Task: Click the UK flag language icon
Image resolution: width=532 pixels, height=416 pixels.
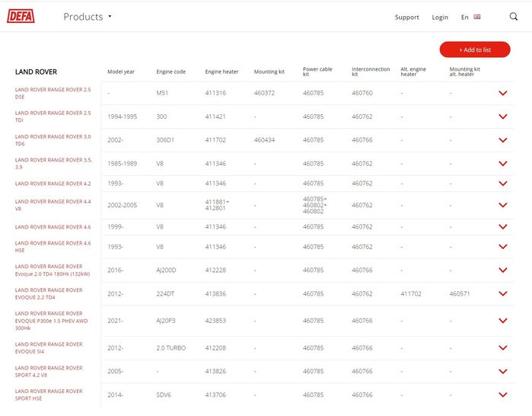Action: 477,17
